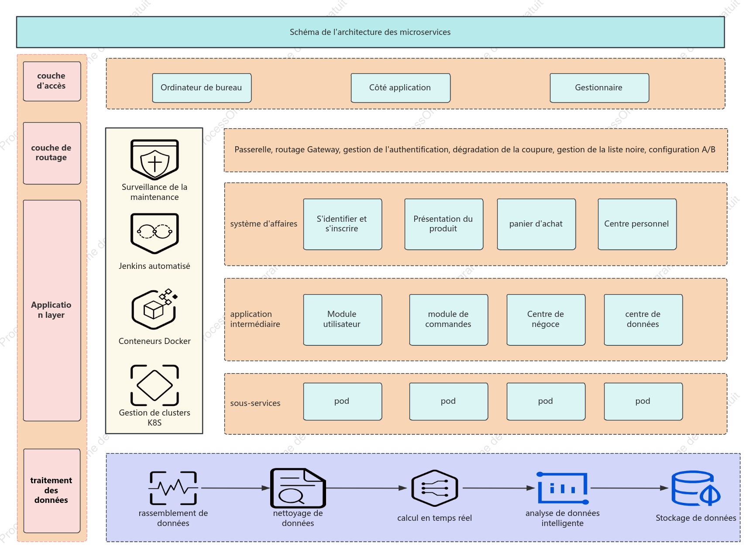
Task: Click the sous-services label
Action: click(x=255, y=403)
